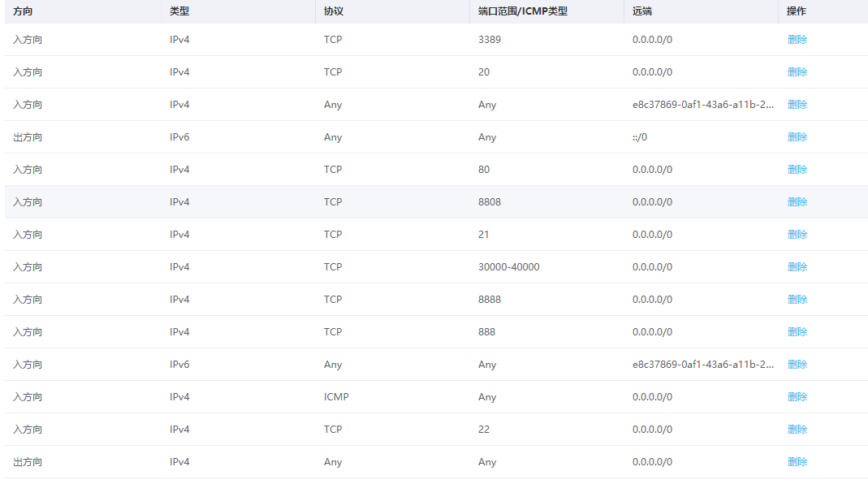The image size is (868, 497).
Task: Delete the outbound IPv4 0.0.0.0/0 rule
Action: pyautogui.click(x=797, y=462)
